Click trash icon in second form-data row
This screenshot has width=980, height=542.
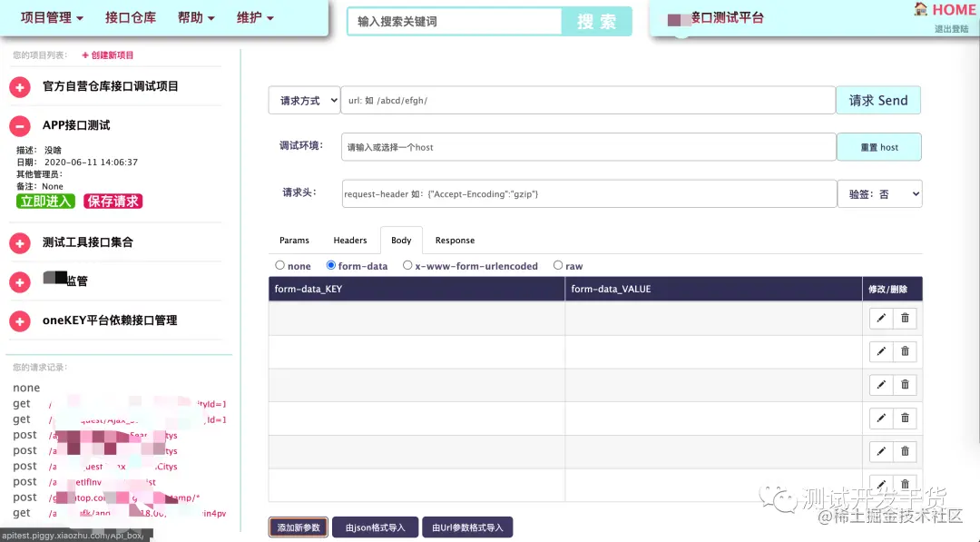pyautogui.click(x=905, y=351)
